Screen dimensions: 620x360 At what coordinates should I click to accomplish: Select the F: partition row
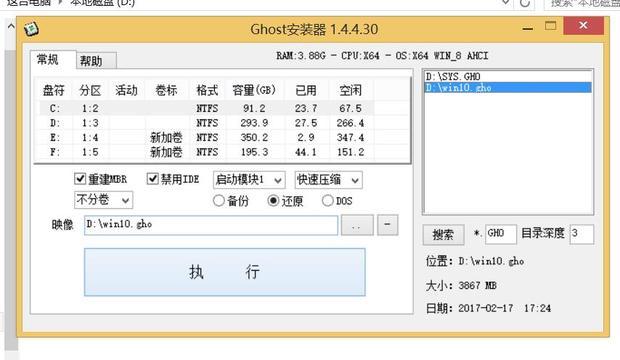pyautogui.click(x=206, y=152)
